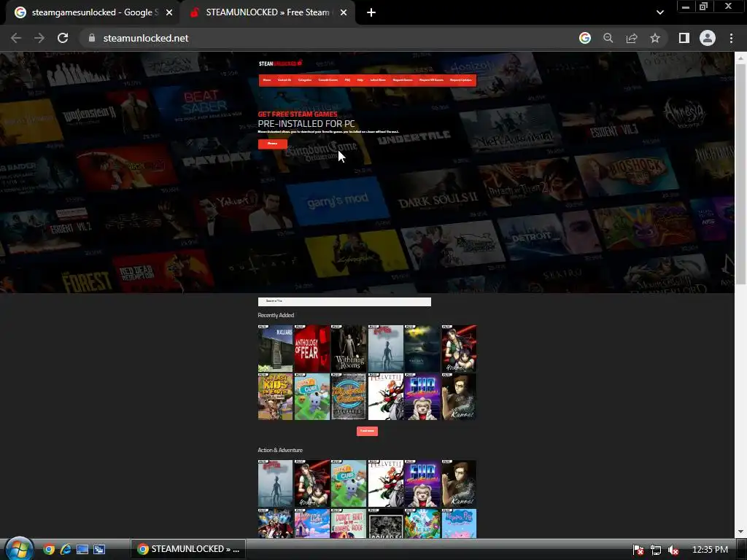The height and width of the screenshot is (560, 747).
Task: Click the search title input field
Action: point(344,301)
